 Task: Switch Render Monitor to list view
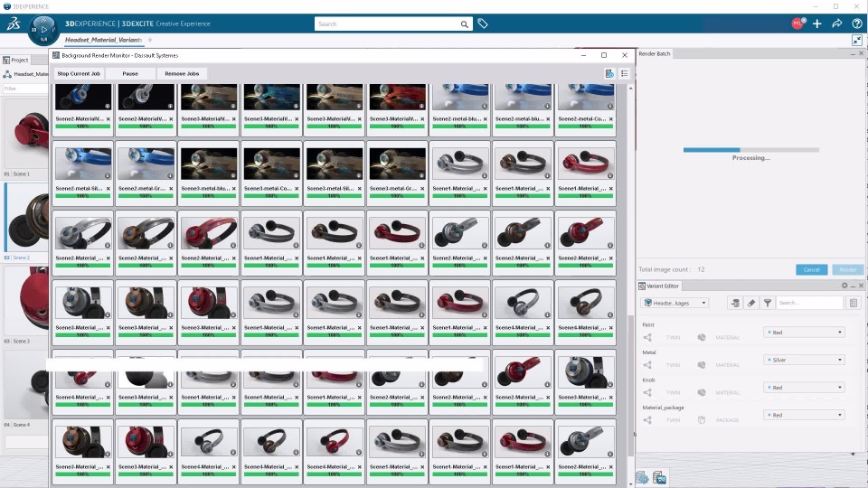pyautogui.click(x=625, y=73)
